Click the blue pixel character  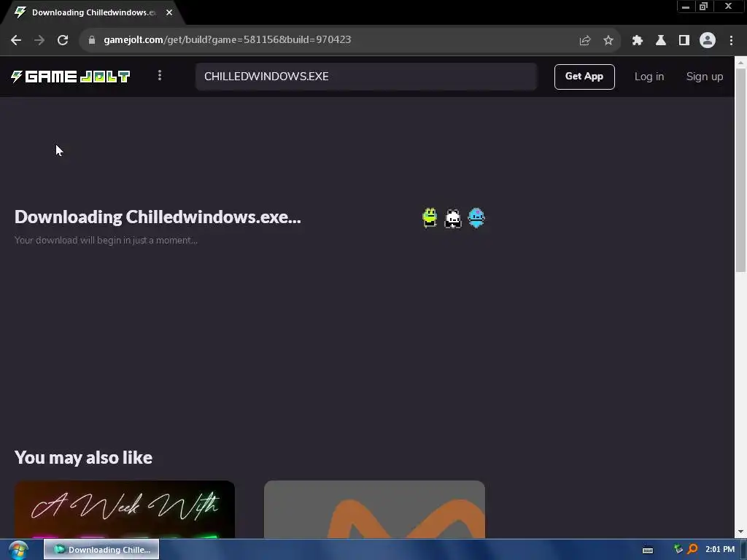tap(476, 218)
